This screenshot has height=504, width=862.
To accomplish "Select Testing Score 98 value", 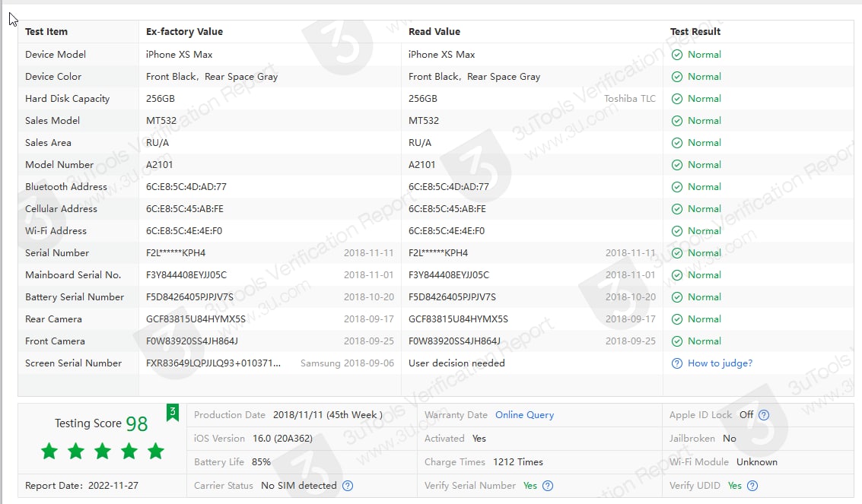I will click(136, 424).
